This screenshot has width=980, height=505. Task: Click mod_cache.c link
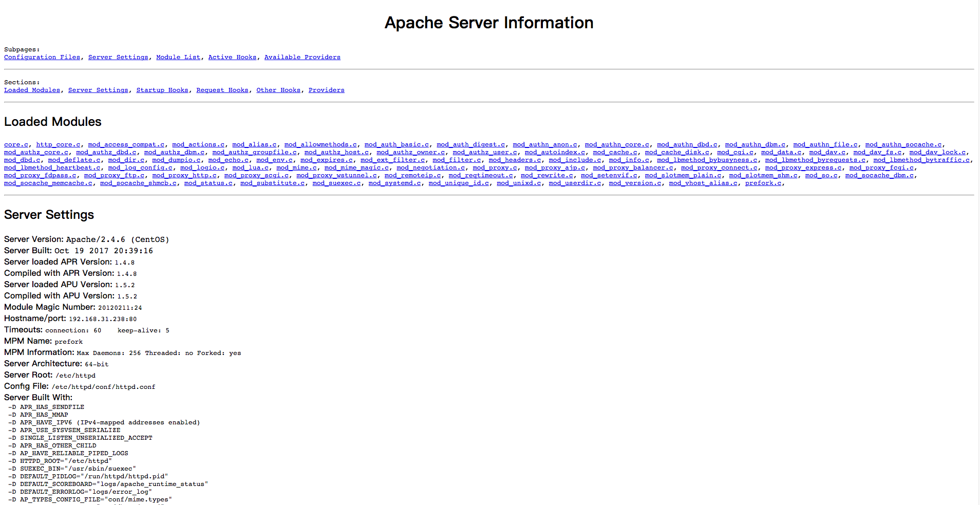[615, 152]
